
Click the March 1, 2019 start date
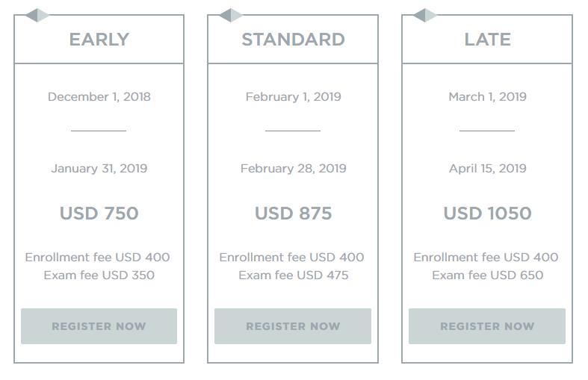487,96
